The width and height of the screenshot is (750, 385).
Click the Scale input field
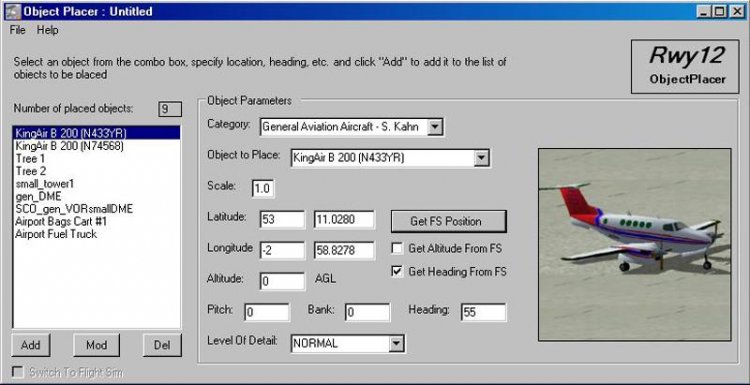(263, 188)
